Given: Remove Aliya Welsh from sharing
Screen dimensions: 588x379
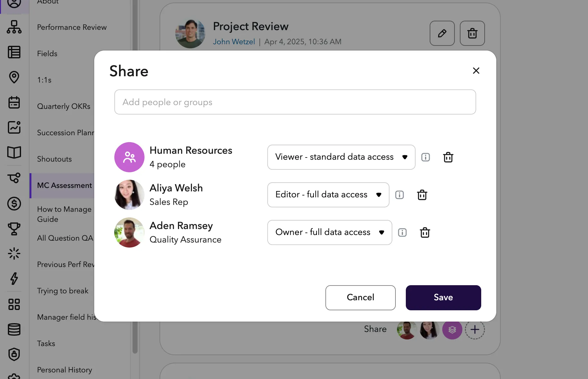Looking at the screenshot, I should coord(422,195).
